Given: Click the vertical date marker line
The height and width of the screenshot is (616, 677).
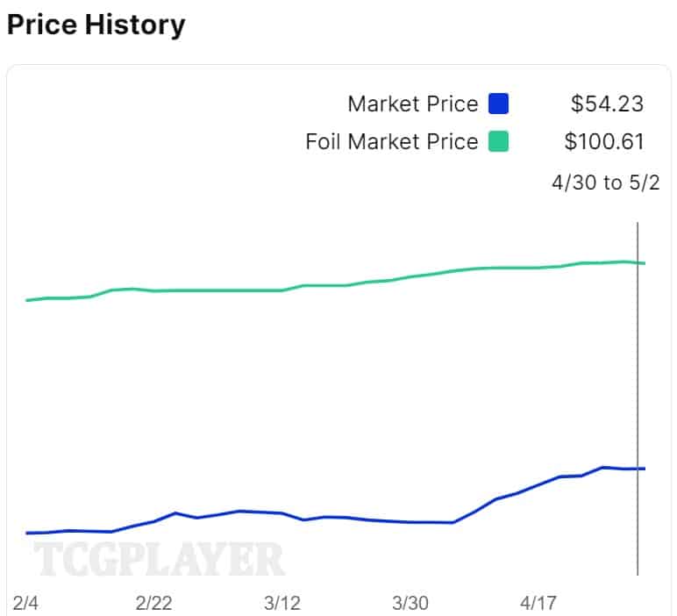Looking at the screenshot, I should point(638,369).
